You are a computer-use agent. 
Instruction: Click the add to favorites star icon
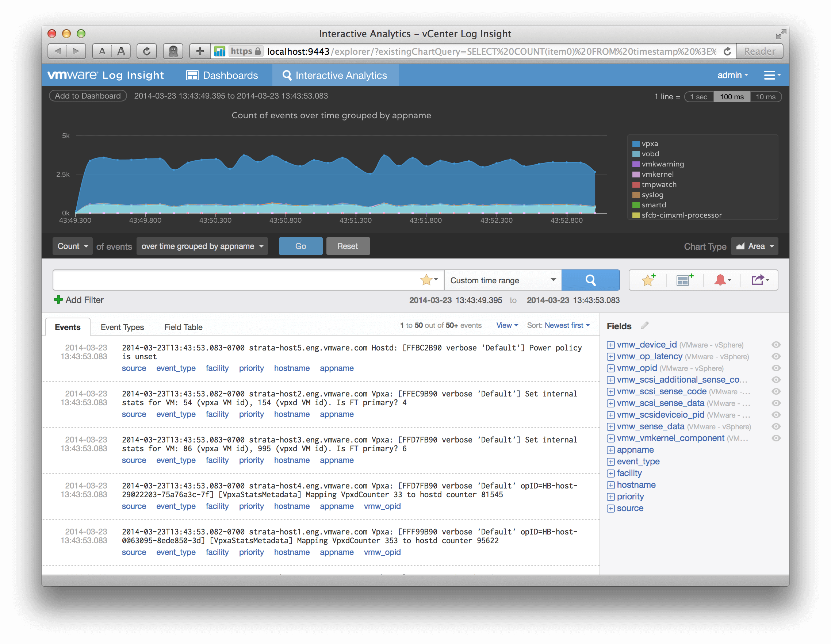[648, 280]
